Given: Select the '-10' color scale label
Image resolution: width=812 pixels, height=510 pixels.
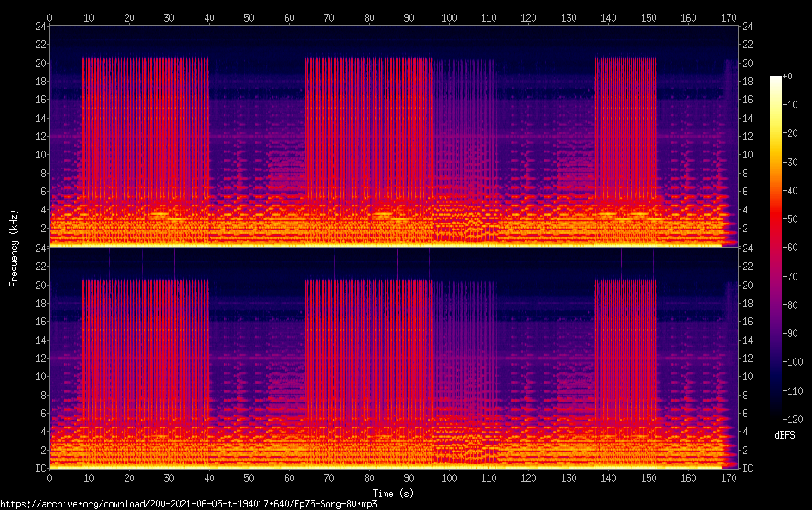Looking at the screenshot, I should pos(790,105).
